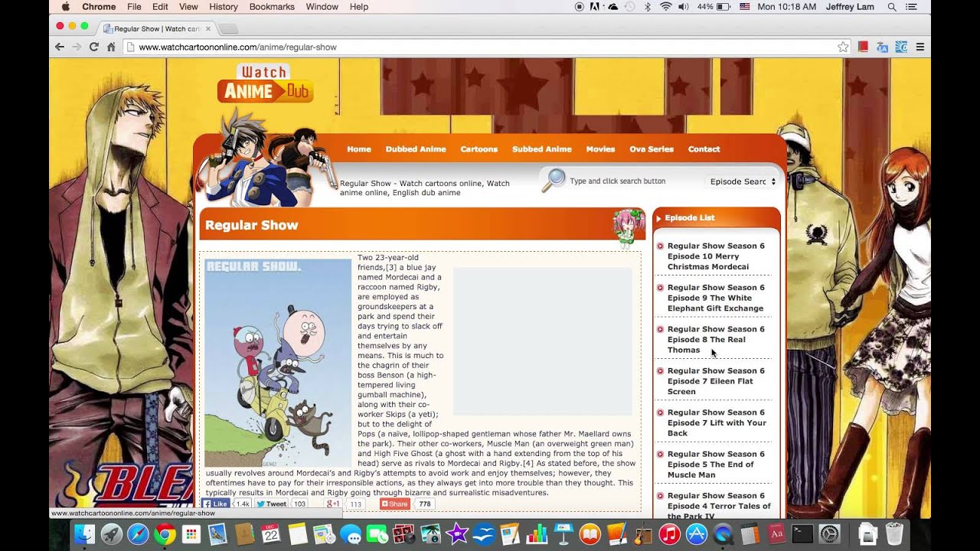
Task: Open iTunes from the Dock
Action: [x=669, y=534]
